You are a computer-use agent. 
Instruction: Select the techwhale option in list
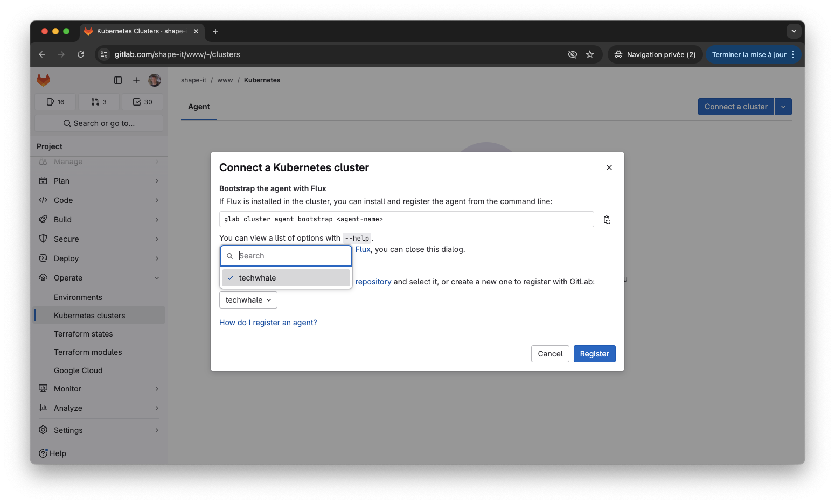click(286, 278)
